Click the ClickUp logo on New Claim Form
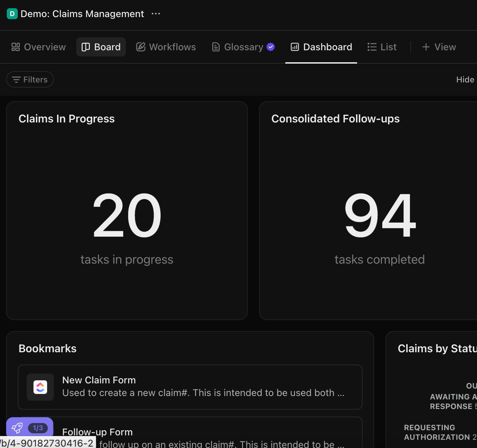477x448 pixels. coord(40,387)
